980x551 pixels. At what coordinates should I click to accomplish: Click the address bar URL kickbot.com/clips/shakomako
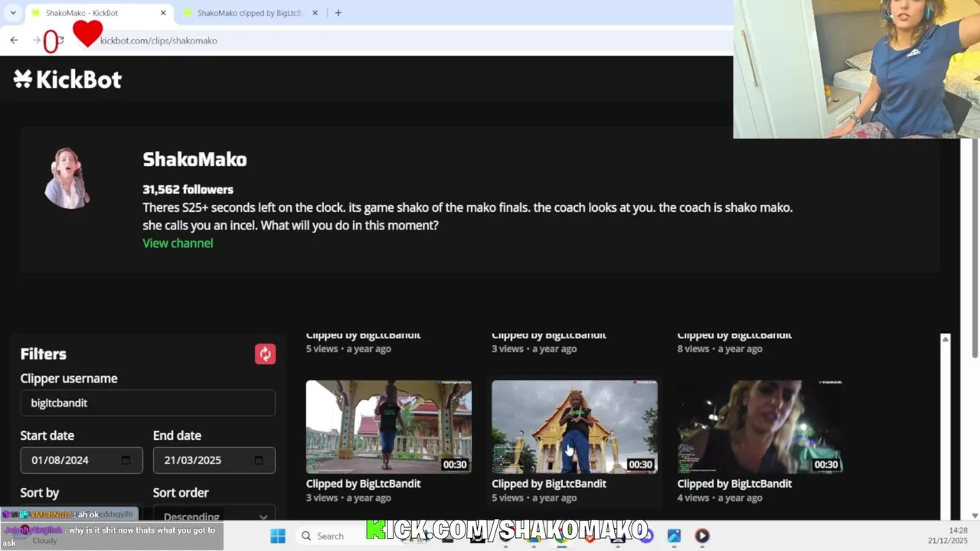click(x=158, y=41)
